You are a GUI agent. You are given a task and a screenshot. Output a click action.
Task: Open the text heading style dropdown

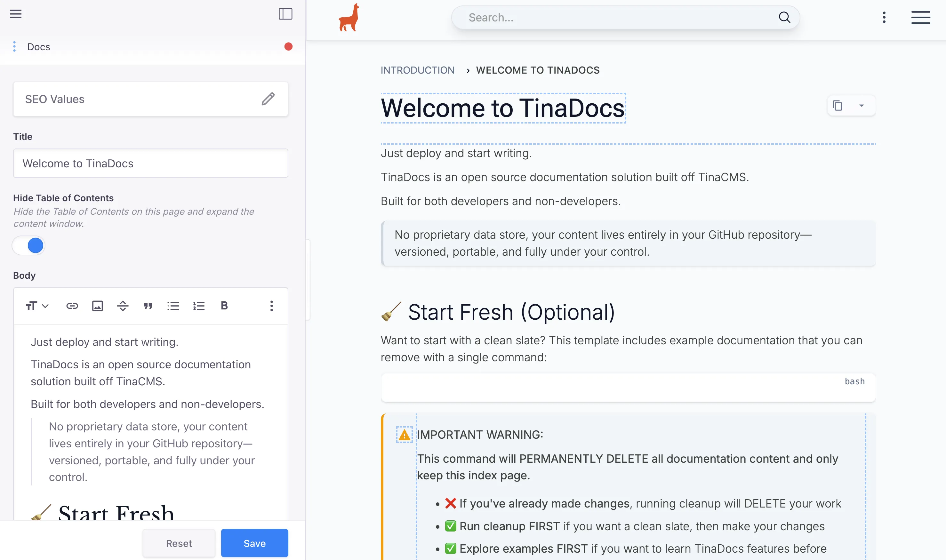pyautogui.click(x=37, y=306)
